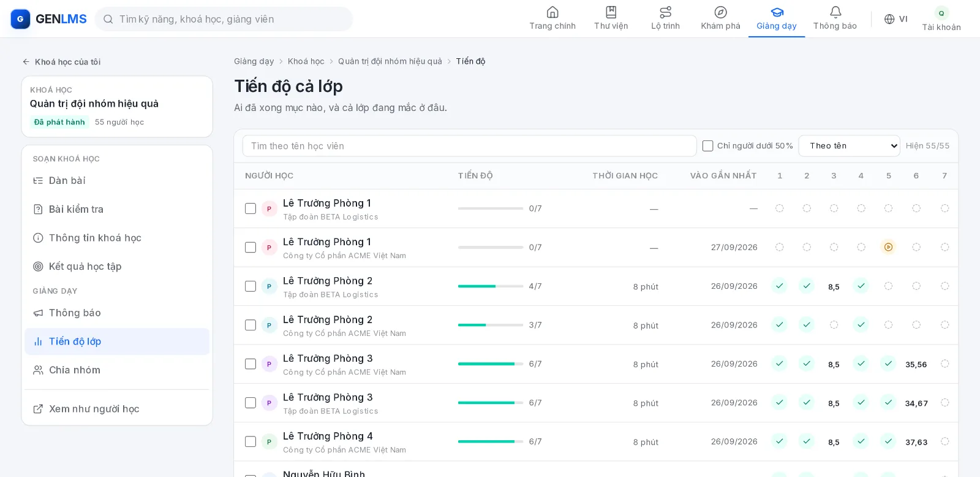Image resolution: width=980 pixels, height=477 pixels.
Task: Click progress bar showing 3/7
Action: coord(491,325)
